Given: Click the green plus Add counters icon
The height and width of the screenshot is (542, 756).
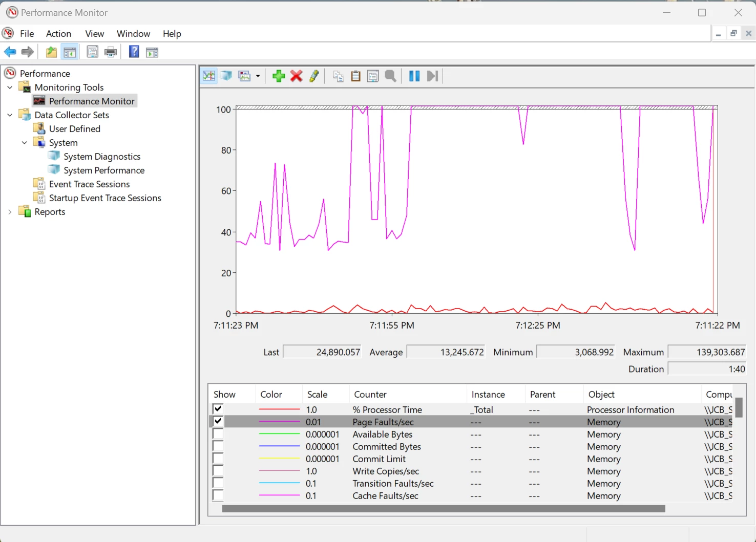Looking at the screenshot, I should click(x=279, y=76).
